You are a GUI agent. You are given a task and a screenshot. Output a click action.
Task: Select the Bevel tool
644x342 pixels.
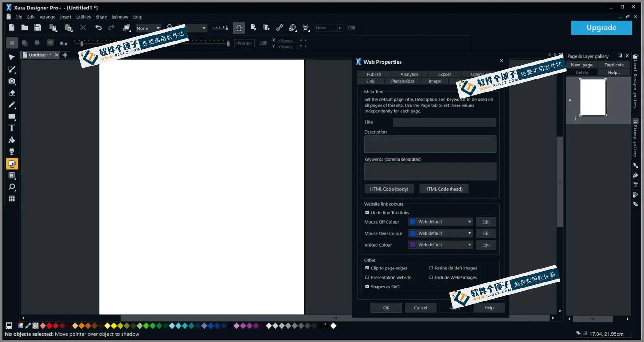(x=12, y=175)
